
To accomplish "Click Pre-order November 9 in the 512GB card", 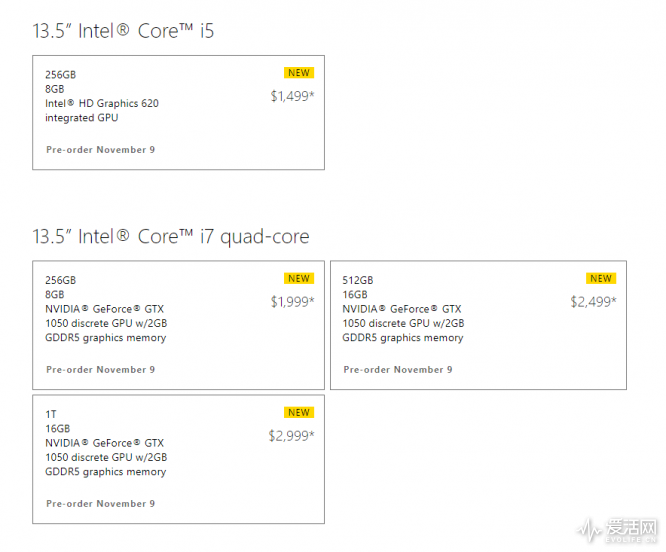I will point(398,370).
